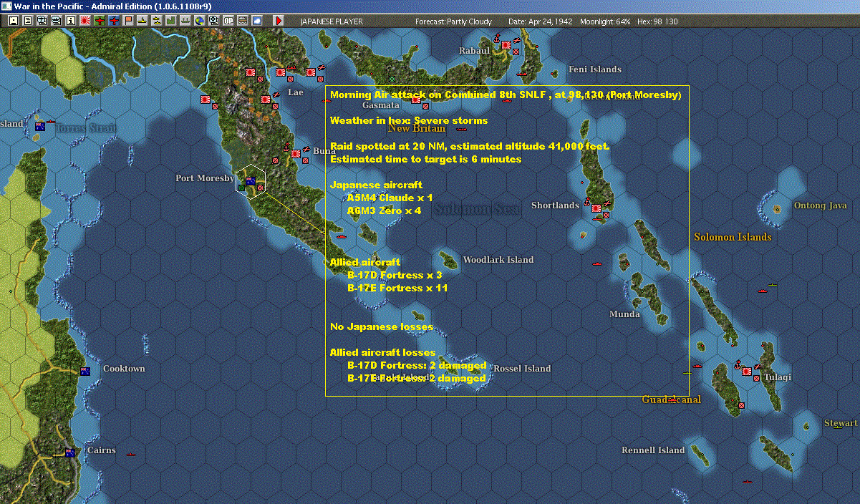860x504 pixels.
Task: Click 'Date: Apr 24, 1942' in status bar
Action: 541,21
